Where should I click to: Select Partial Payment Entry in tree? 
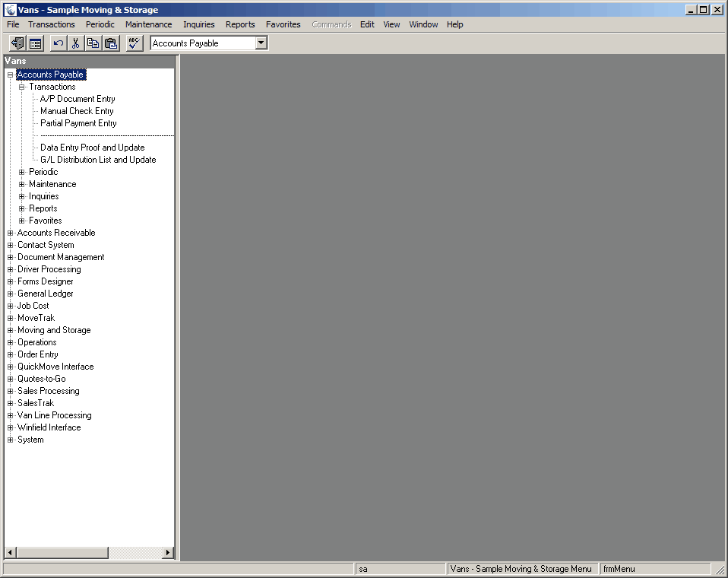pyautogui.click(x=78, y=123)
